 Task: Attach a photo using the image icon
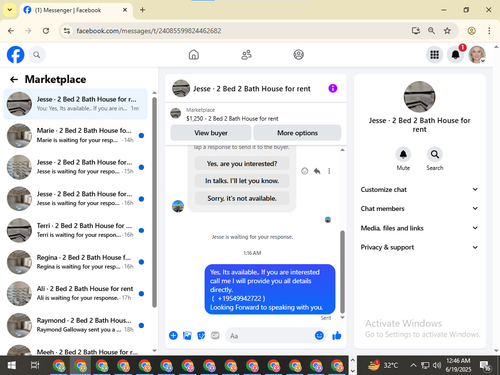[187, 335]
